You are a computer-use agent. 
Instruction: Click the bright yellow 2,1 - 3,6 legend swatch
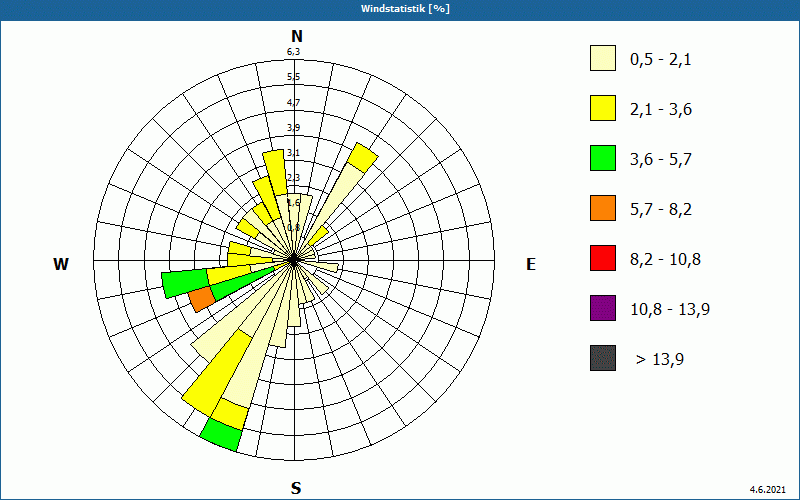point(603,108)
